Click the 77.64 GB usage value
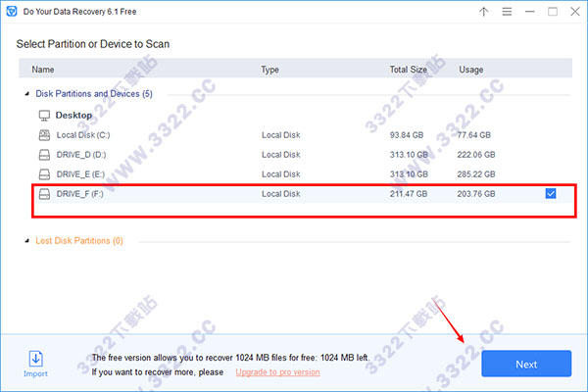 474,135
